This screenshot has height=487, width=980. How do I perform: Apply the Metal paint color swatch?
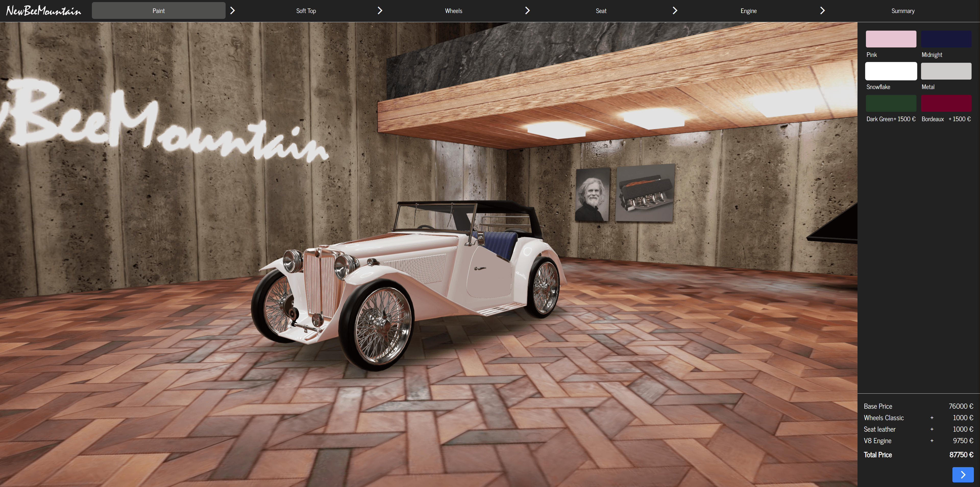(946, 71)
